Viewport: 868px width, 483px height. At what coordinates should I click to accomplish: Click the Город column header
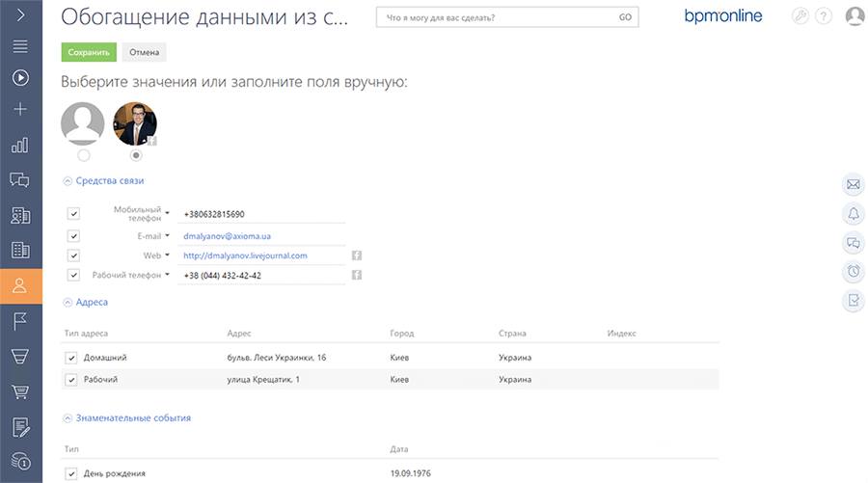click(x=402, y=333)
